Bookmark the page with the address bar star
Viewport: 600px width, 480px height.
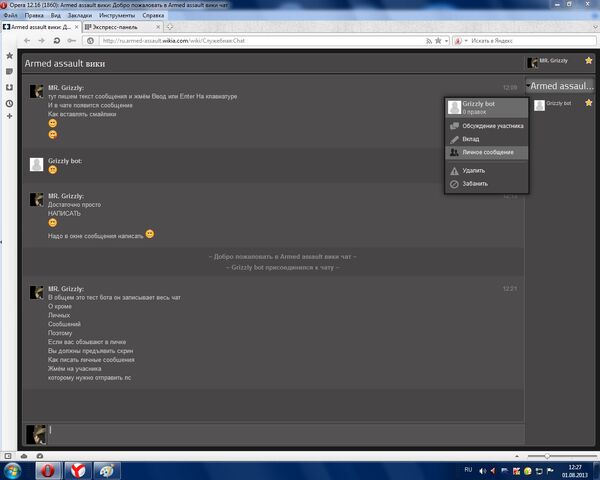(x=438, y=41)
